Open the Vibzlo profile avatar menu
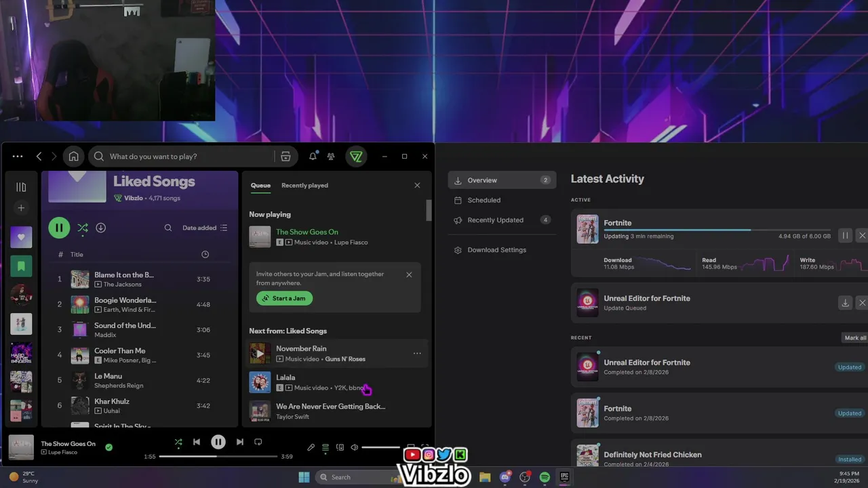This screenshot has width=868, height=488. pyautogui.click(x=356, y=157)
